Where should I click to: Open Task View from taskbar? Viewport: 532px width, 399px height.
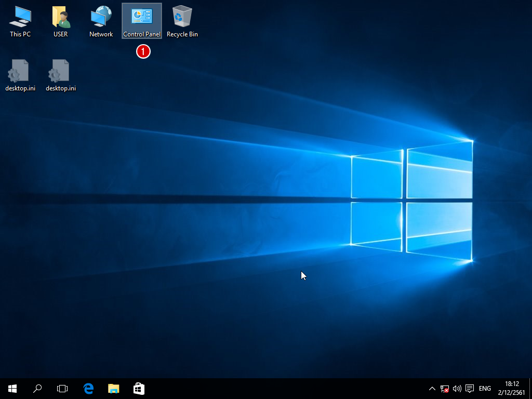click(x=62, y=389)
